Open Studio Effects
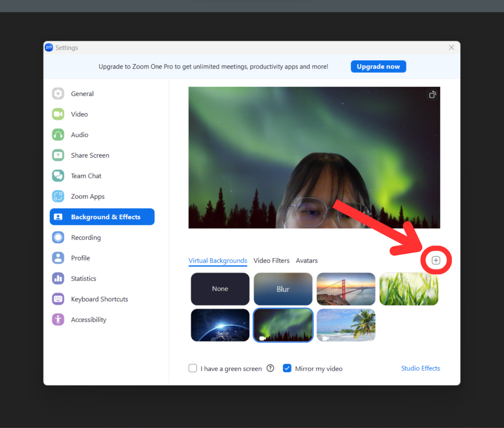The height and width of the screenshot is (428, 504). click(420, 368)
